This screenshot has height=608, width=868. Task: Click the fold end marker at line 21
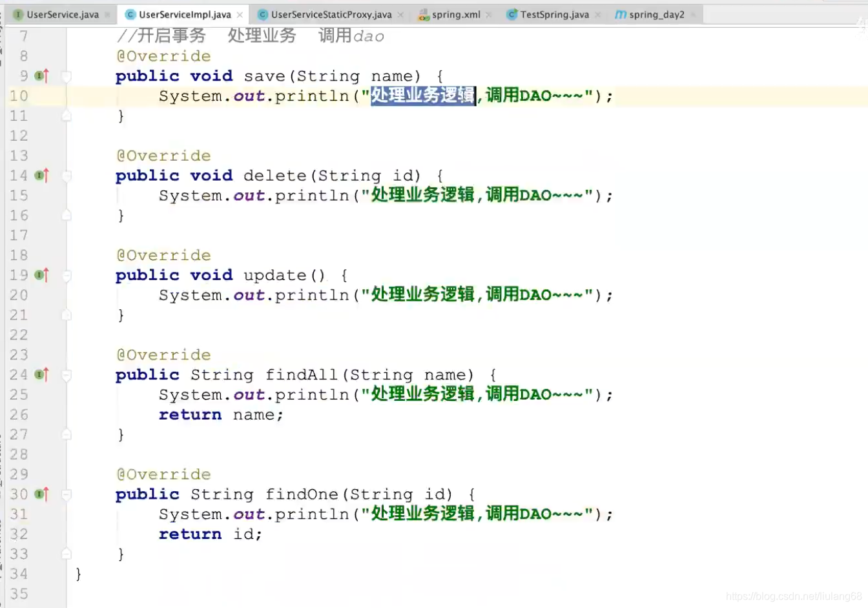pyautogui.click(x=66, y=315)
